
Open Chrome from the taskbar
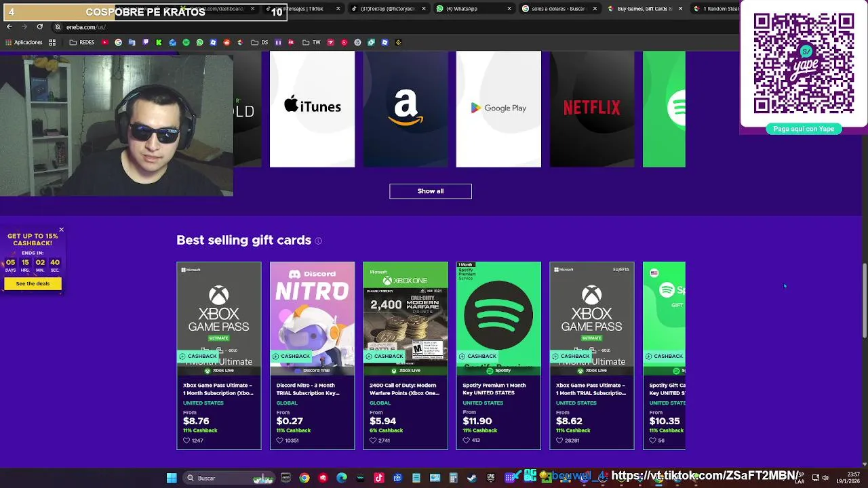(x=304, y=478)
